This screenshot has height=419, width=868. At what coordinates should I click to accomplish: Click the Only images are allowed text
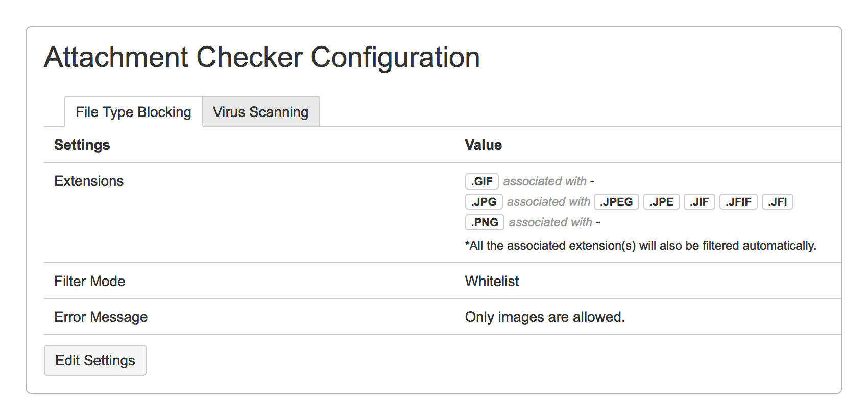(544, 317)
